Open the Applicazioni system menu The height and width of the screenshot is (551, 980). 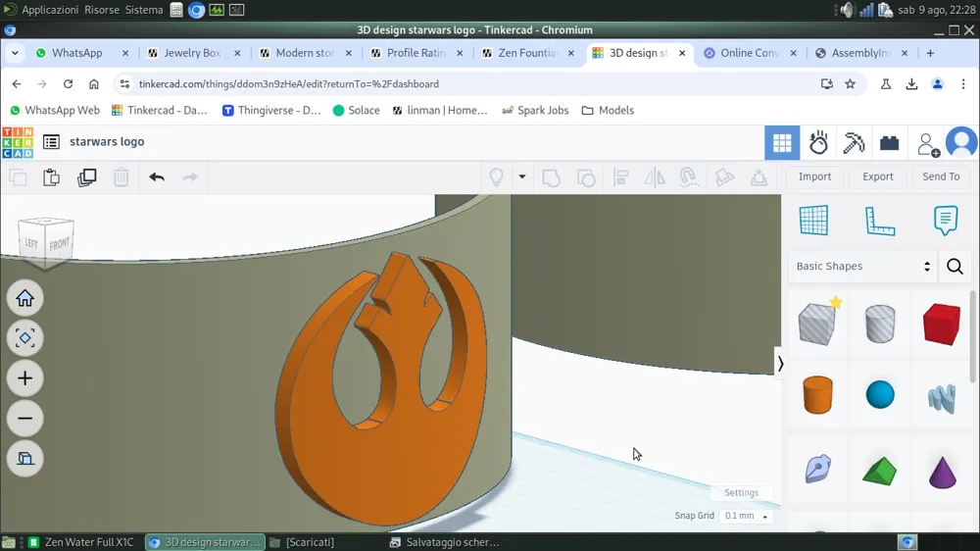click(x=50, y=10)
